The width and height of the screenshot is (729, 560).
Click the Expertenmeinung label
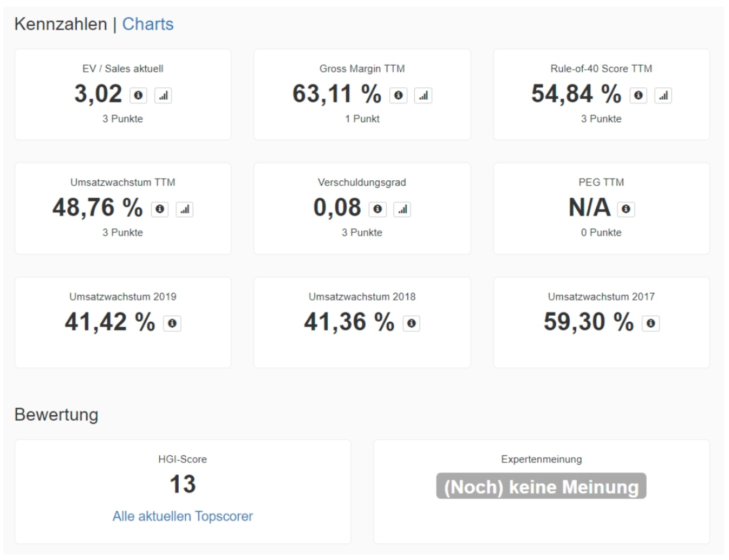[542, 459]
